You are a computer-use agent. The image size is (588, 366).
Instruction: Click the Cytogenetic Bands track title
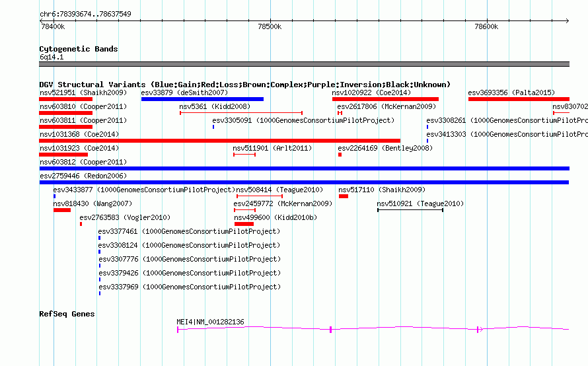pyautogui.click(x=79, y=49)
